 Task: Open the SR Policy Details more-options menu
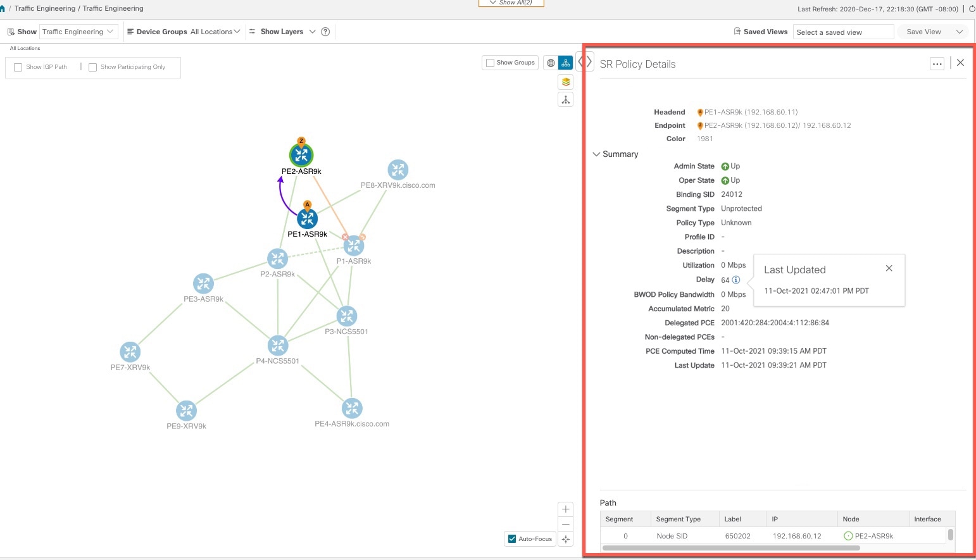pos(937,63)
